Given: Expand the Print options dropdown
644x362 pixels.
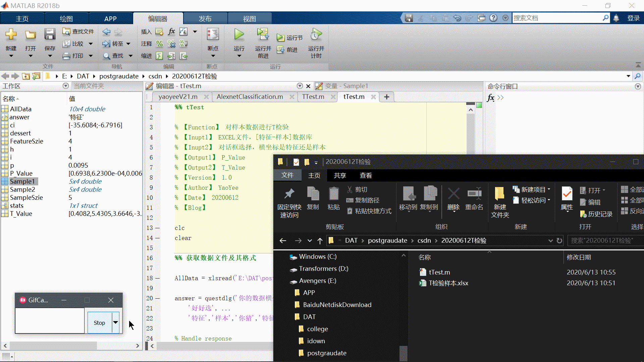Looking at the screenshot, I should click(x=91, y=56).
